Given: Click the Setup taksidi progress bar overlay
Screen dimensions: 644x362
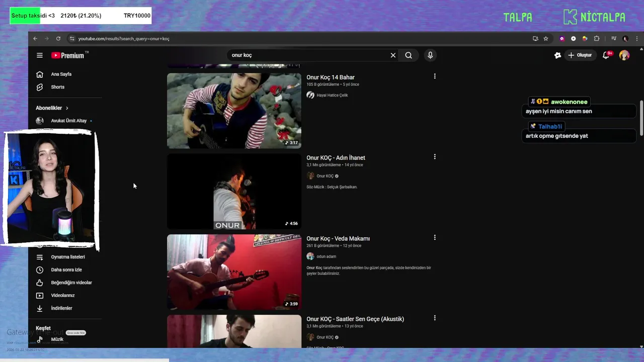Looking at the screenshot, I should pyautogui.click(x=80, y=16).
